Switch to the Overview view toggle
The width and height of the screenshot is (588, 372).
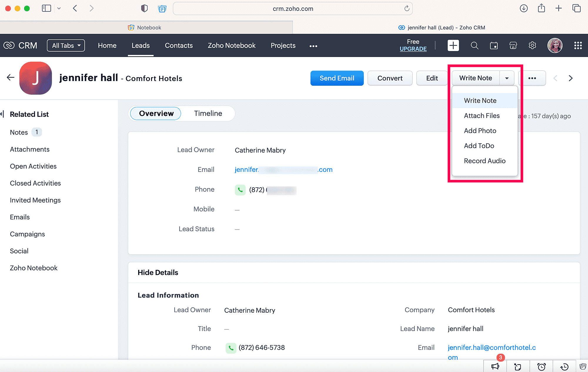(156, 114)
